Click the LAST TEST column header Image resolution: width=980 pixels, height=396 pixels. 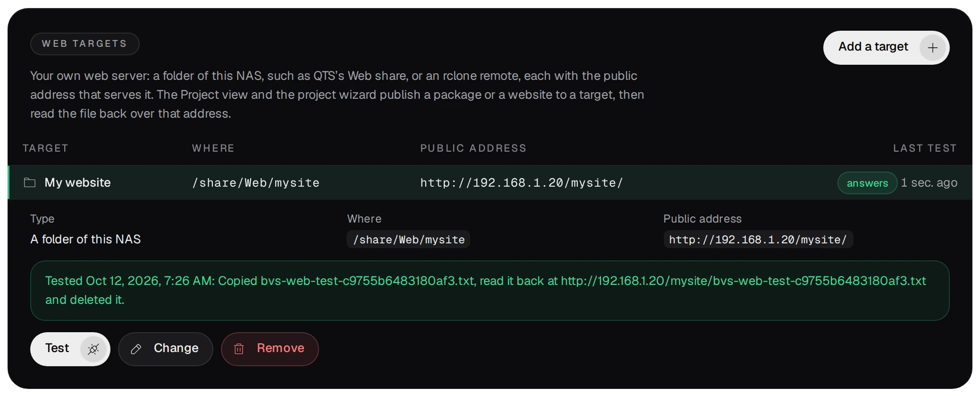[x=925, y=148]
